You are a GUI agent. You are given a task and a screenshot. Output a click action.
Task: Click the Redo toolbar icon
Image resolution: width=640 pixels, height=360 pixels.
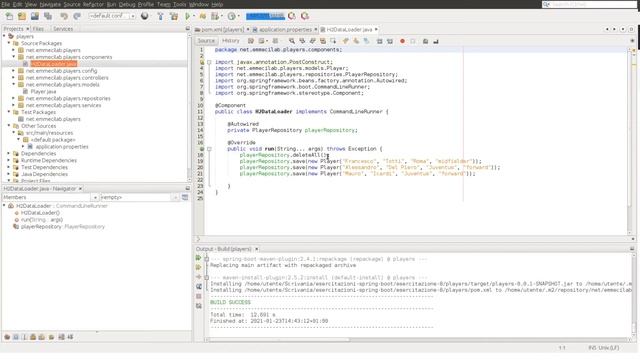pos(77,16)
